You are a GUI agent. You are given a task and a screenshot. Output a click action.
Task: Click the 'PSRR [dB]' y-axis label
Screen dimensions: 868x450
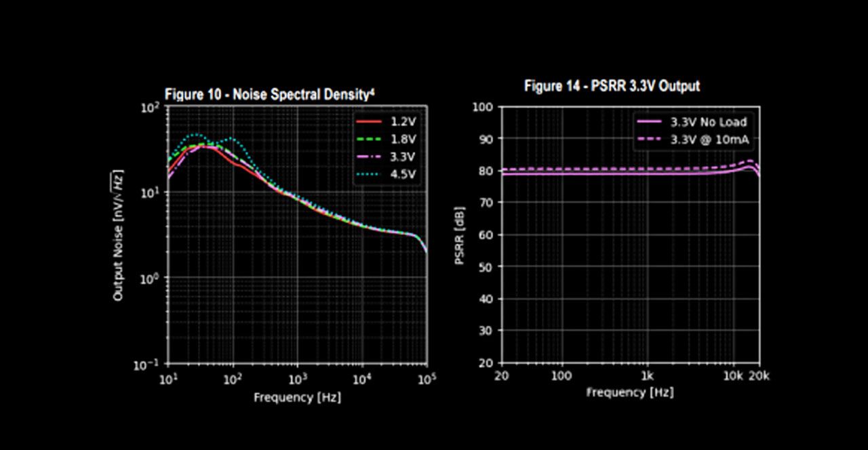(x=460, y=236)
